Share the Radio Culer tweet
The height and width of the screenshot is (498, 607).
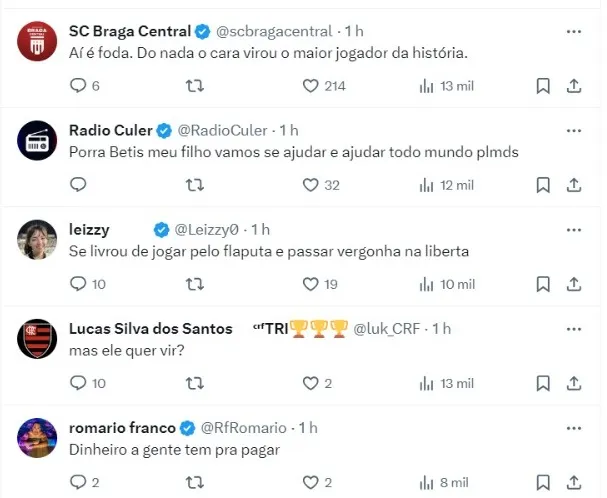coord(575,185)
